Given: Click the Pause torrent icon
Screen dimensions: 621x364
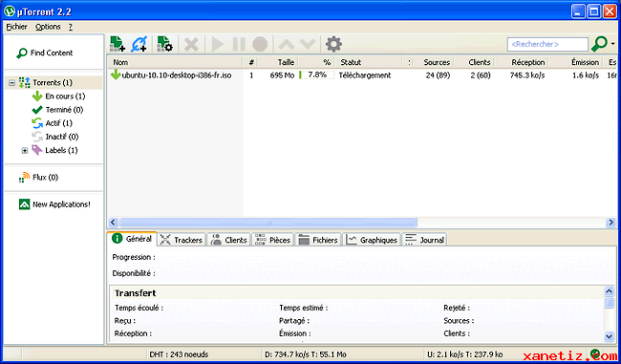Looking at the screenshot, I should [239, 44].
